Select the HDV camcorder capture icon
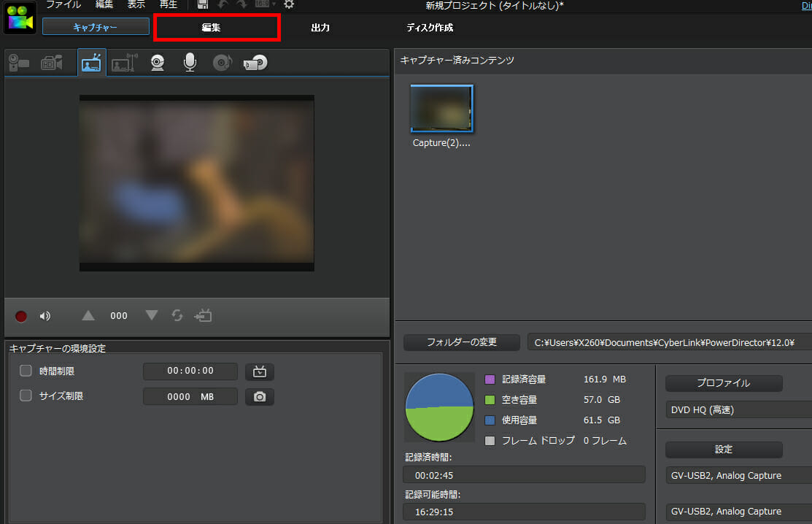The width and height of the screenshot is (812, 524). coord(51,63)
